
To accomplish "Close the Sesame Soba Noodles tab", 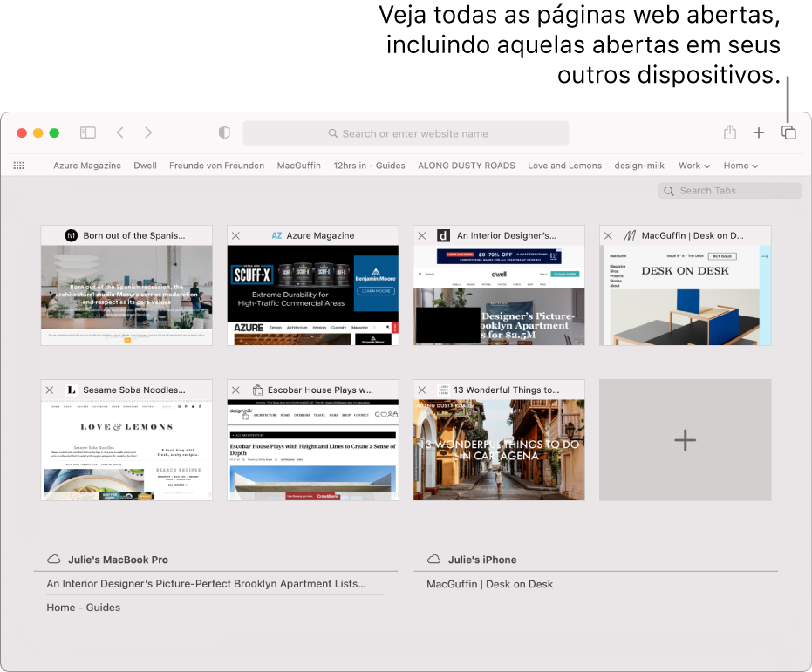I will point(50,390).
